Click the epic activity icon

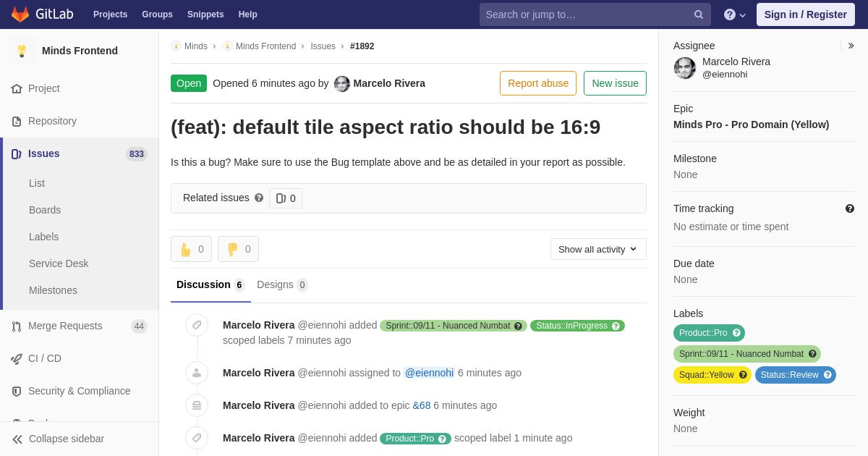click(x=197, y=405)
